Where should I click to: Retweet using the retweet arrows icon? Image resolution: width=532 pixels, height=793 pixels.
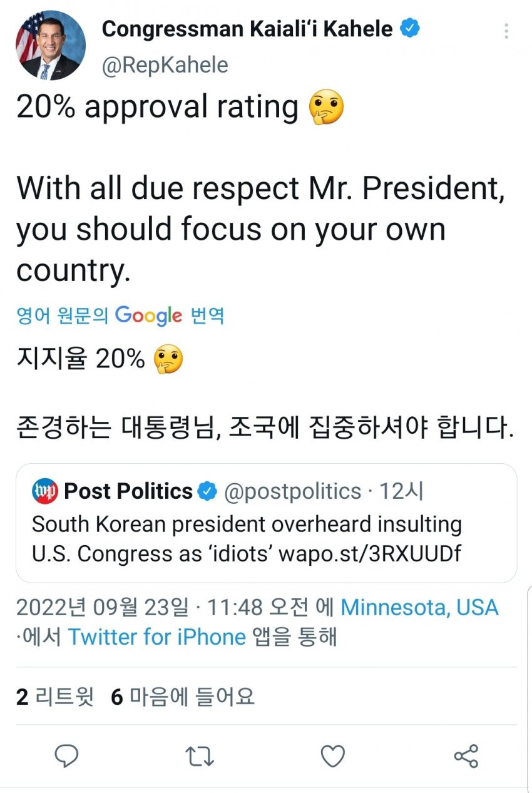200,756
